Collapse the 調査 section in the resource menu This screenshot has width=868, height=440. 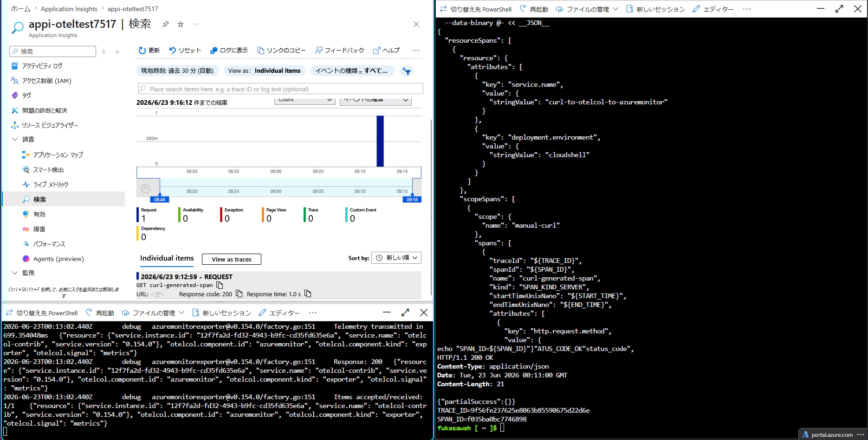pyautogui.click(x=15, y=139)
